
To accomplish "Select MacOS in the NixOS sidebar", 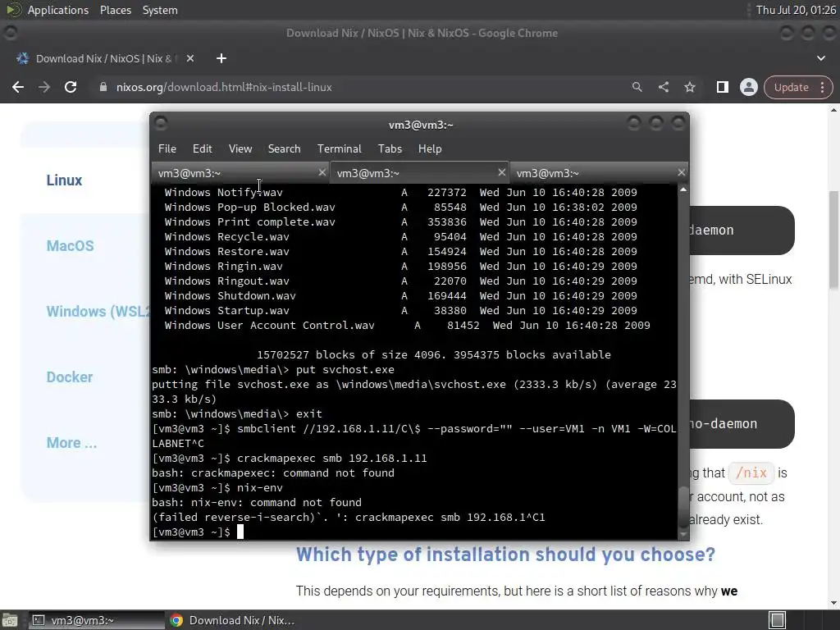I will click(x=71, y=246).
